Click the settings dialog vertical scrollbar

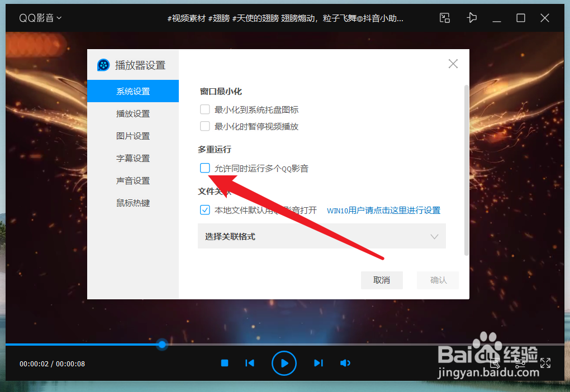(467, 170)
